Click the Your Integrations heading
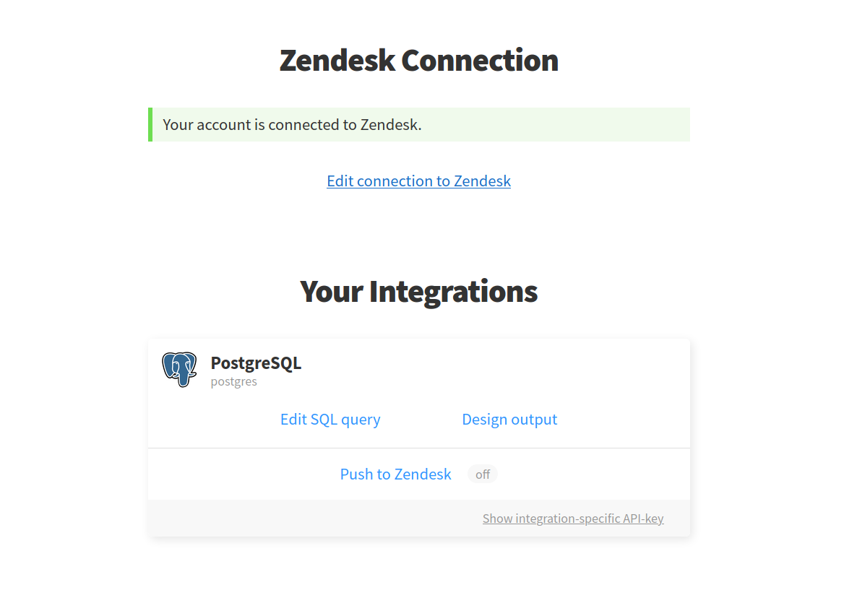The image size is (844, 616). point(418,291)
